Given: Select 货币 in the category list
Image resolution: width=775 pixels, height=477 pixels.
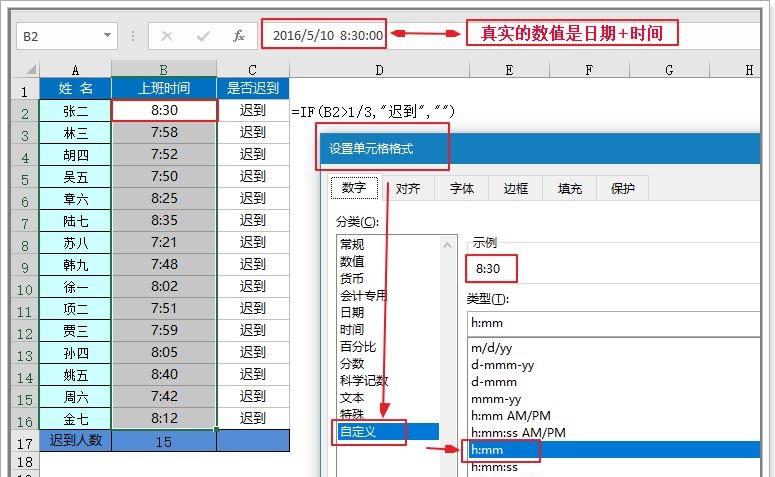Looking at the screenshot, I should point(352,278).
